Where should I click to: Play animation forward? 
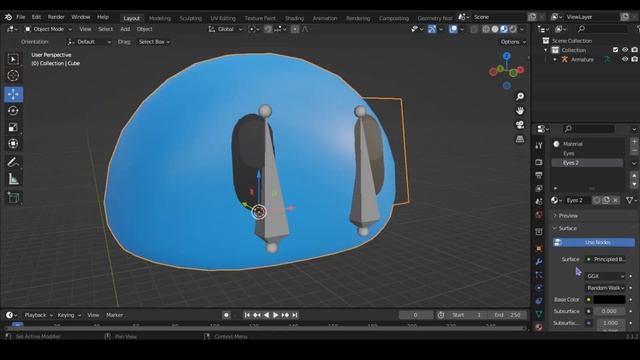[x=276, y=315]
